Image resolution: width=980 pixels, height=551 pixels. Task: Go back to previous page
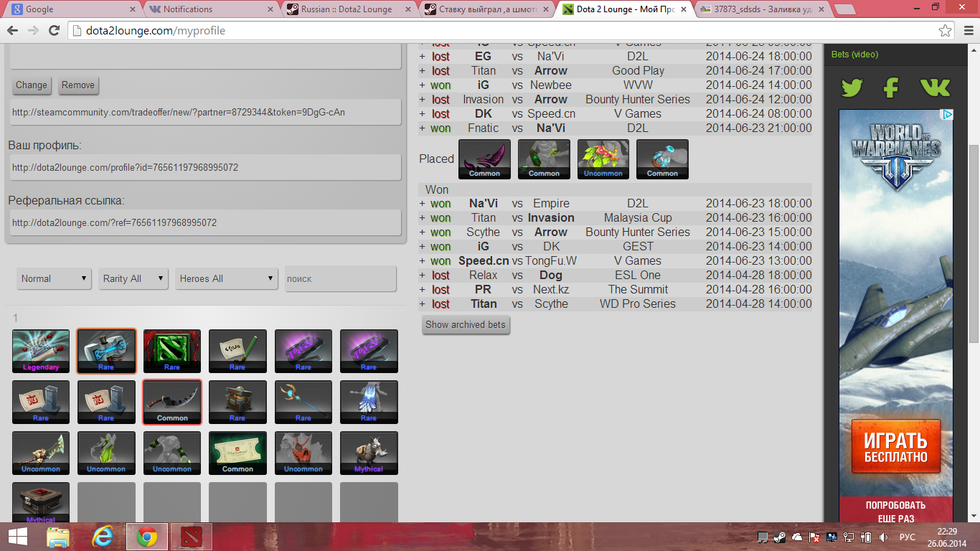[x=12, y=31]
